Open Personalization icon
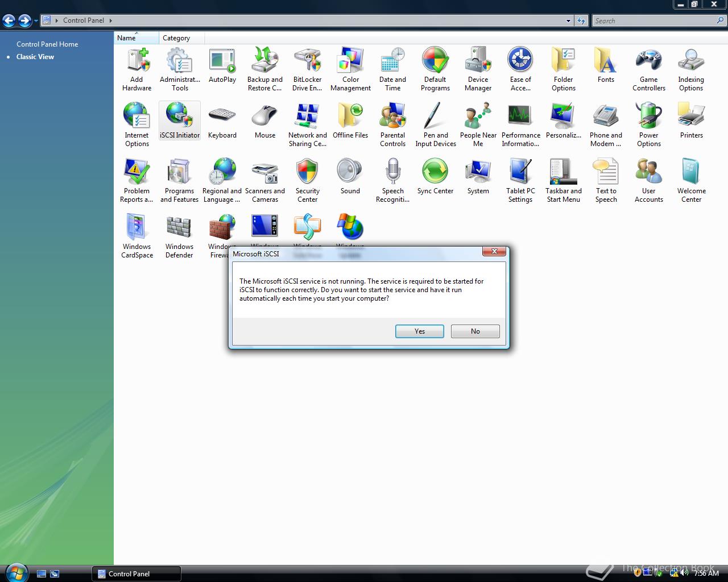The image size is (728, 582). click(x=564, y=120)
